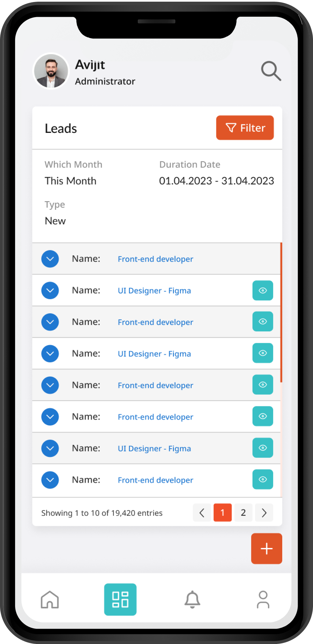
Task: Select the teal dashboard grid icon
Action: pos(120,599)
